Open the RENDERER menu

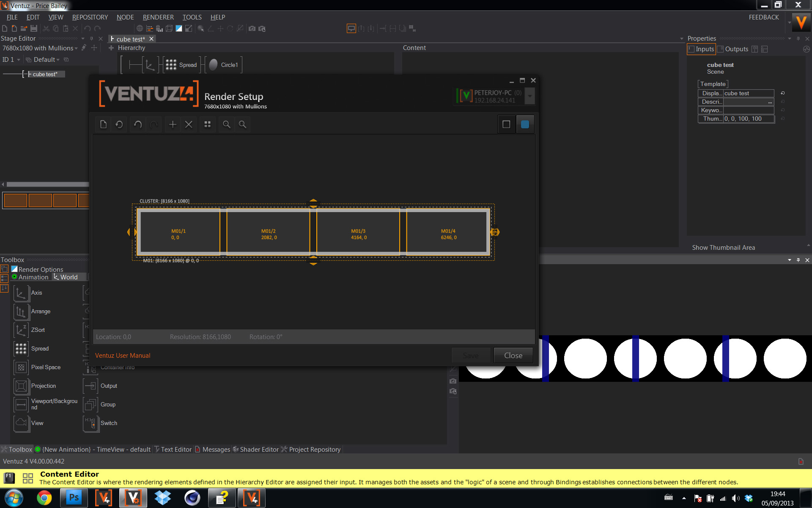click(x=158, y=17)
